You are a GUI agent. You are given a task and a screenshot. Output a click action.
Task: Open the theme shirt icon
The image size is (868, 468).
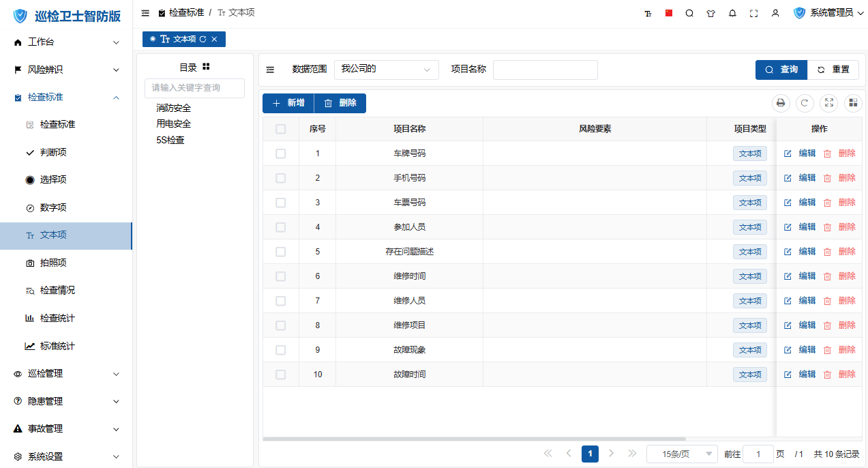pos(711,13)
